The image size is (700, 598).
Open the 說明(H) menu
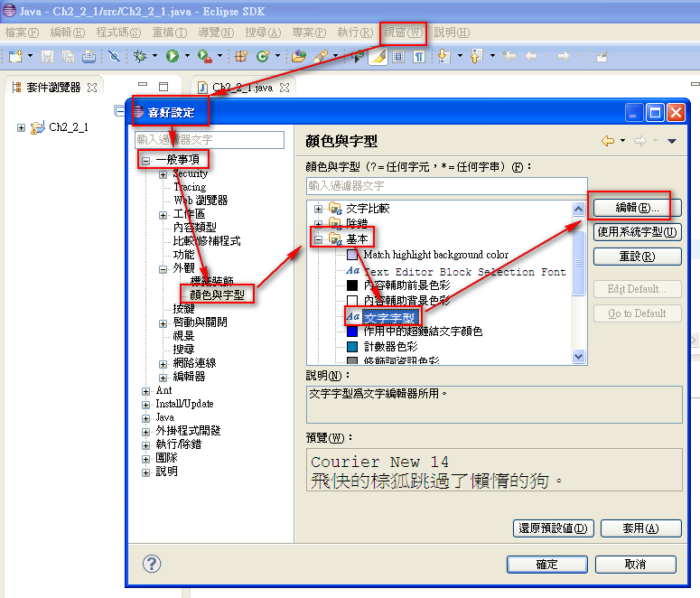tap(452, 33)
